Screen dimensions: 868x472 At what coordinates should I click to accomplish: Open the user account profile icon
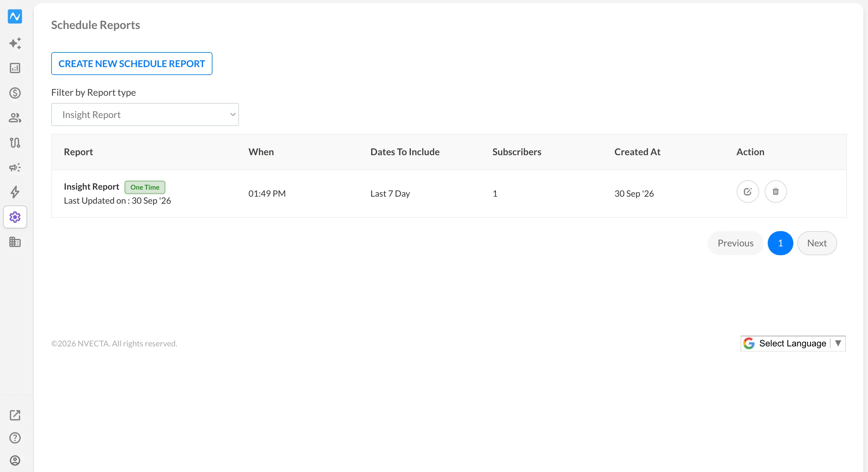pyautogui.click(x=15, y=460)
